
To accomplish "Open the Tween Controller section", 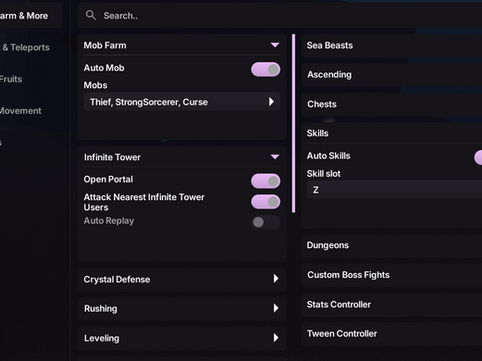I will (392, 334).
